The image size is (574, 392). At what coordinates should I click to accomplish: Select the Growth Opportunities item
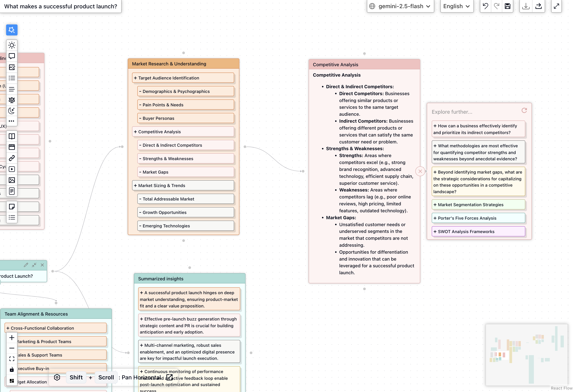tap(186, 213)
